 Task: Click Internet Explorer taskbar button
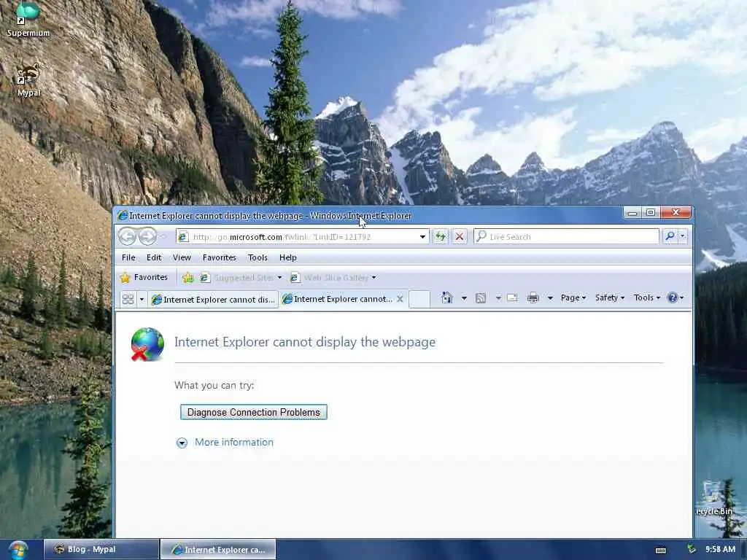tap(217, 549)
